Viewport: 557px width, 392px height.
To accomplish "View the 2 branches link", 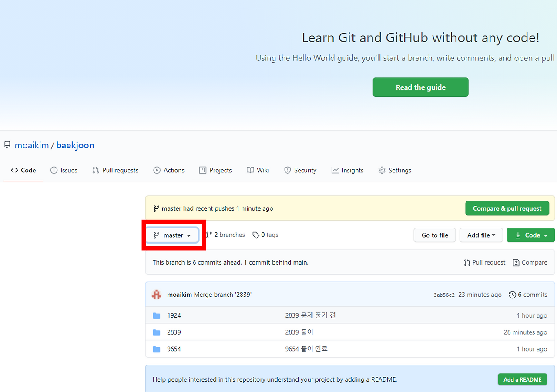I will (225, 235).
